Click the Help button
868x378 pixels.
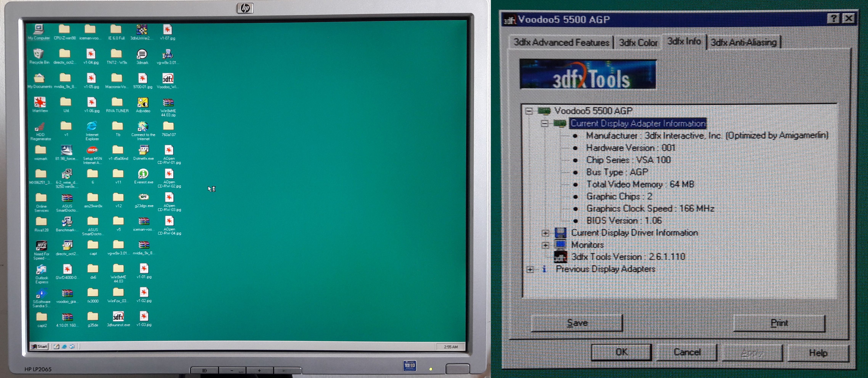(x=818, y=353)
